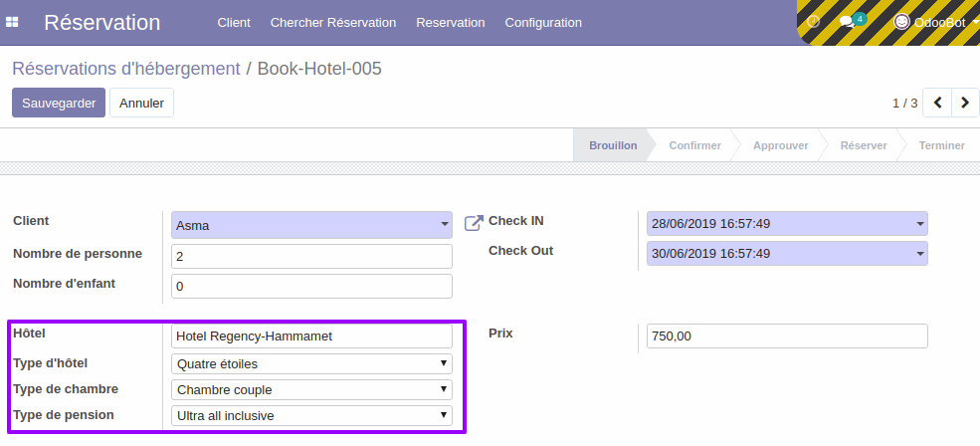
Task: Go to previous record arrow
Action: tap(937, 103)
